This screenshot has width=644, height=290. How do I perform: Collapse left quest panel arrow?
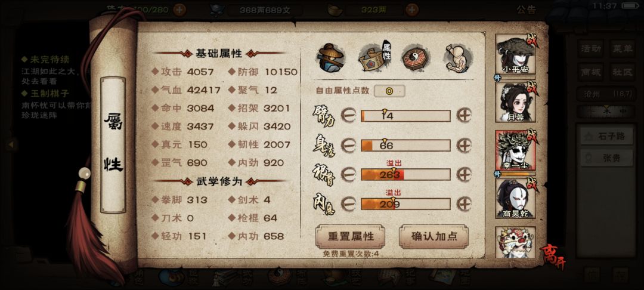click(x=11, y=144)
